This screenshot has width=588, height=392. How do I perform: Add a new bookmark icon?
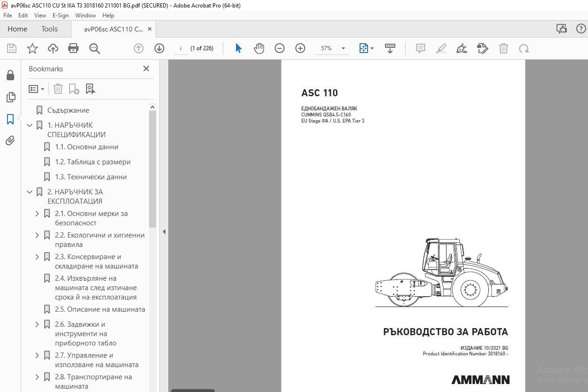tap(74, 89)
